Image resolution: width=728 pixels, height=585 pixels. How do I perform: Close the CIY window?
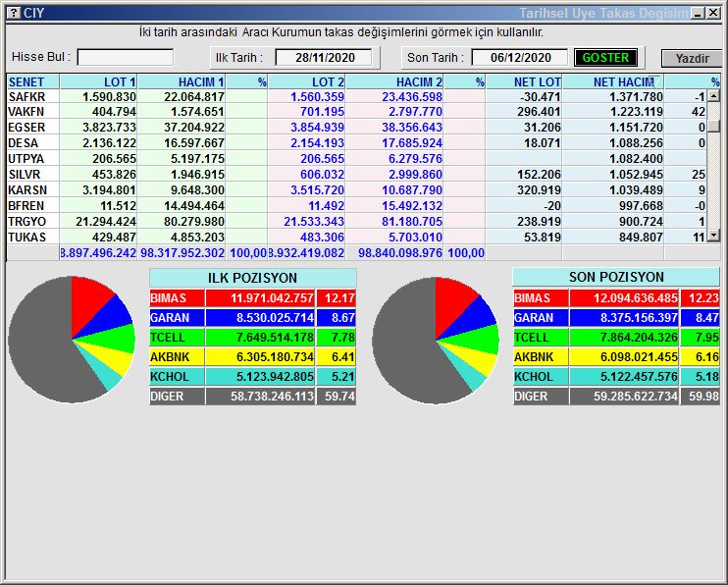713,13
